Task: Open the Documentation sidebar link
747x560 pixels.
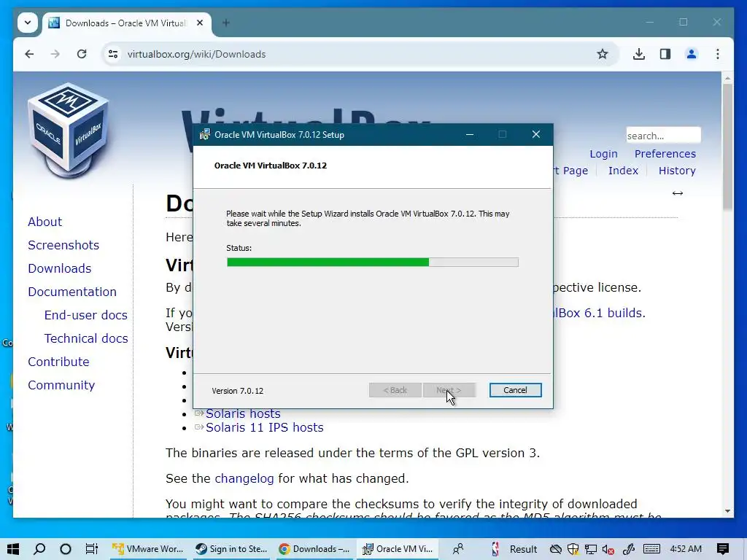Action: (x=72, y=292)
